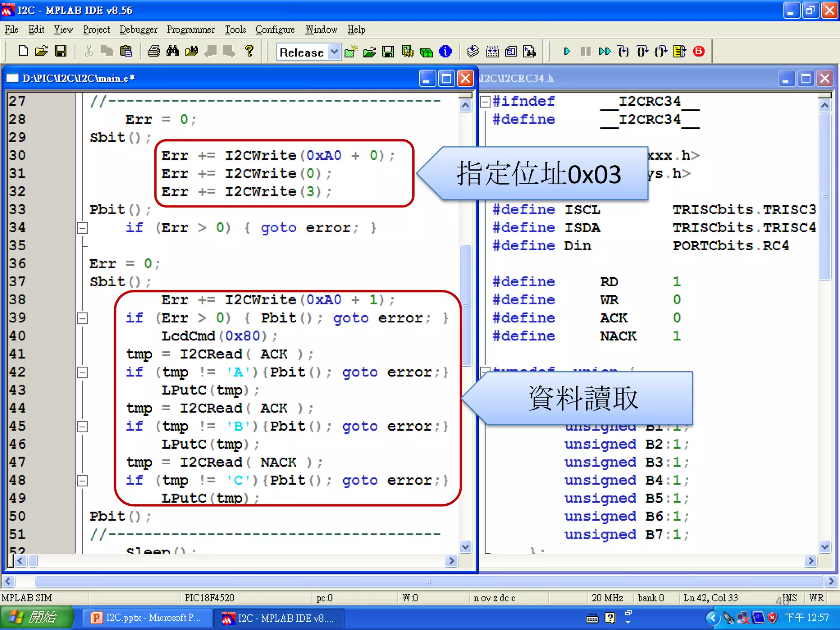Click the green package icon

pyautogui.click(x=427, y=52)
